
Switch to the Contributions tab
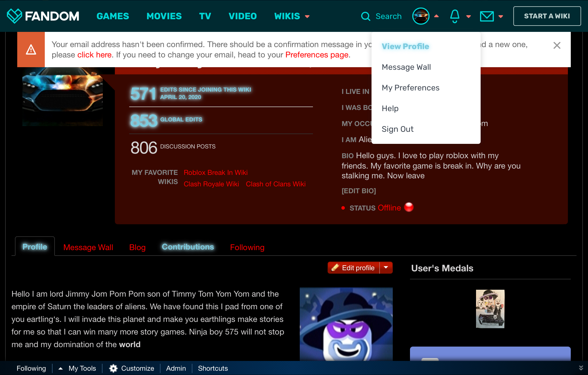(188, 247)
